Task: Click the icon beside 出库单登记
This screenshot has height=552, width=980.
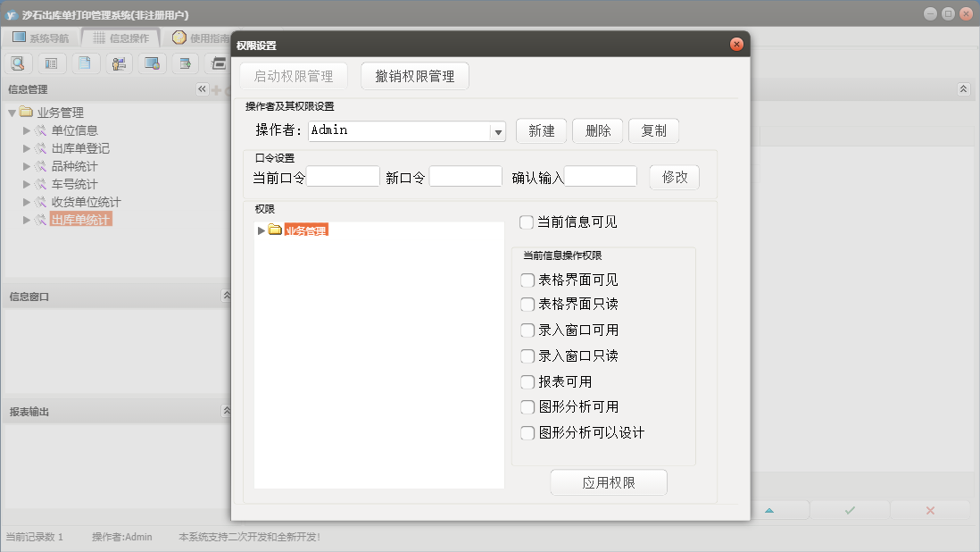Action: click(x=41, y=148)
